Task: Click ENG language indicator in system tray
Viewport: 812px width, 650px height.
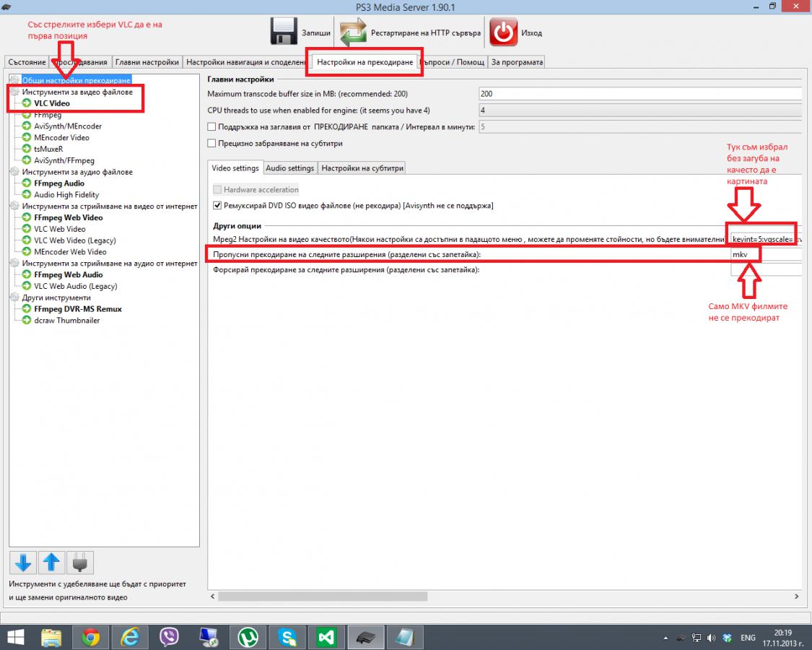Action: [748, 638]
